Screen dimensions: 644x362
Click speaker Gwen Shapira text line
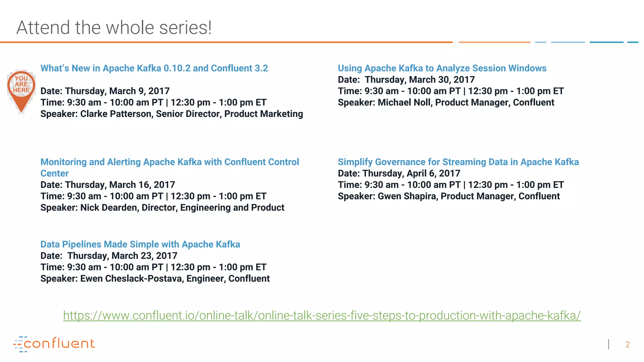pos(449,196)
